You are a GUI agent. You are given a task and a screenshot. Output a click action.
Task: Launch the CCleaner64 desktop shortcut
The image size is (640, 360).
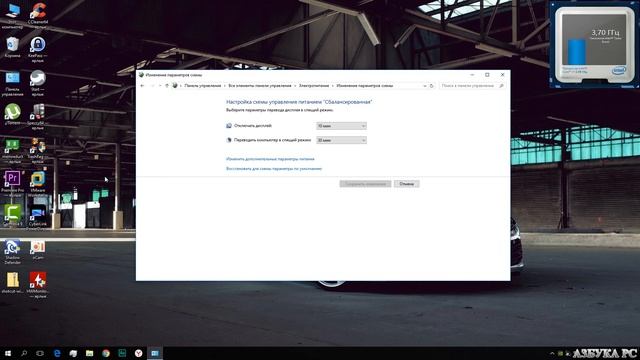coord(38,16)
